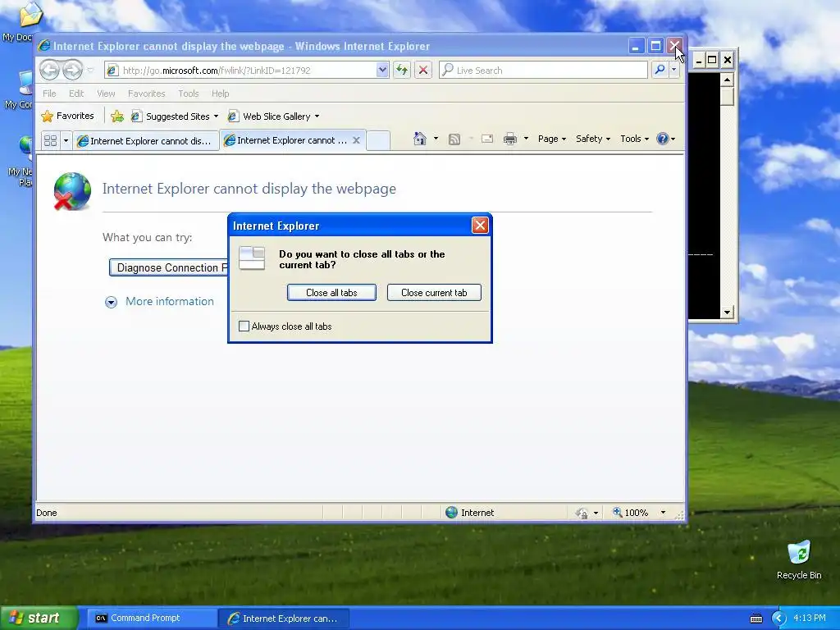Click the Windows start button

39,618
